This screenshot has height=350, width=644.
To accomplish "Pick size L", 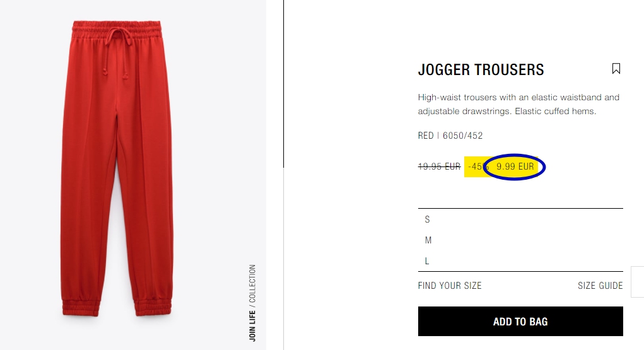I will 520,261.
